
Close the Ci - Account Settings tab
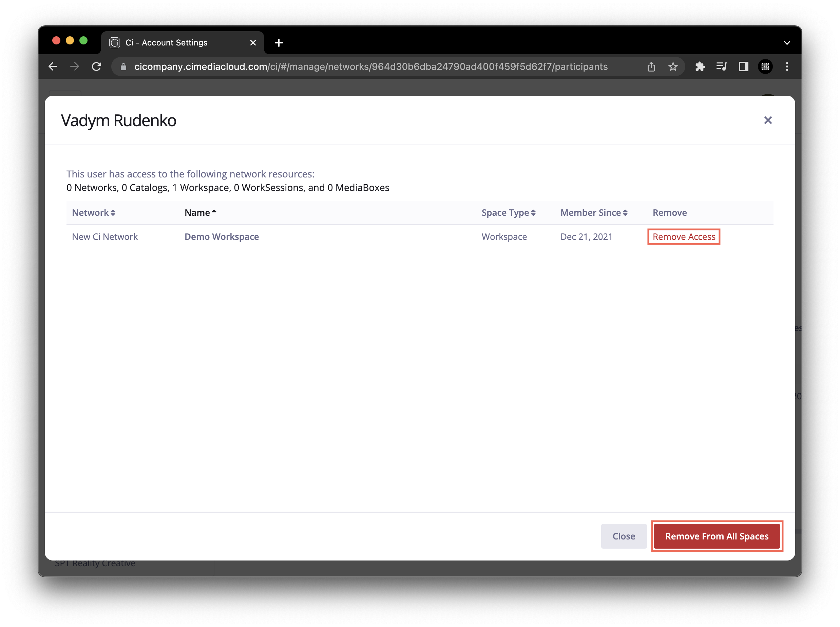[253, 43]
